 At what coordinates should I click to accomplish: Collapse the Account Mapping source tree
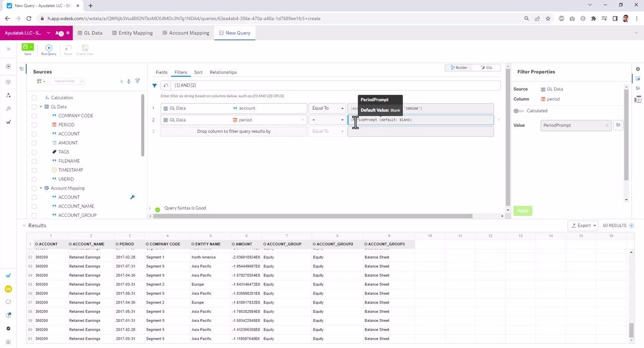41,188
